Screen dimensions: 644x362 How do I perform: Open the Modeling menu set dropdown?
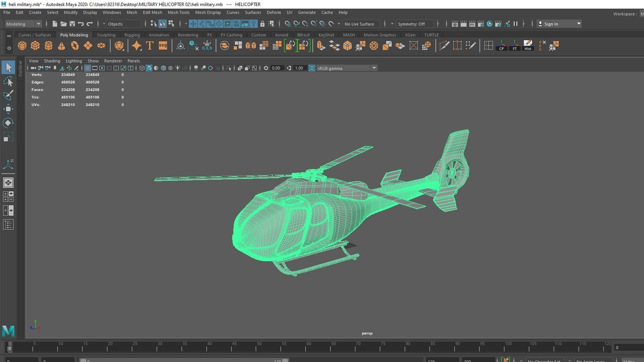tap(23, 24)
